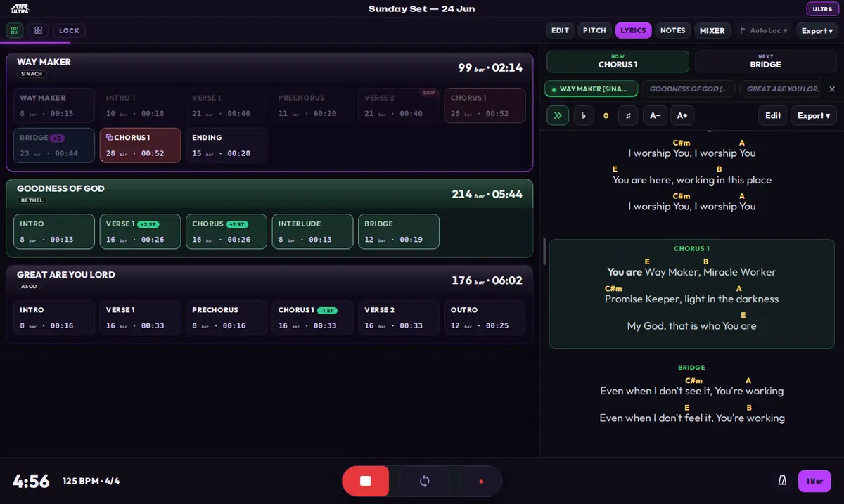This screenshot has width=844, height=504.
Task: Select the Ending section of Way Maker
Action: coord(226,146)
